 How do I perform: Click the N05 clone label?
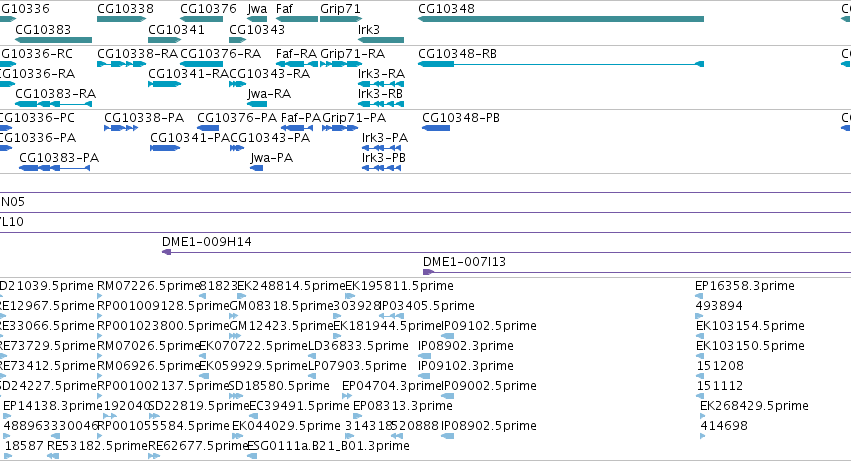click(12, 202)
